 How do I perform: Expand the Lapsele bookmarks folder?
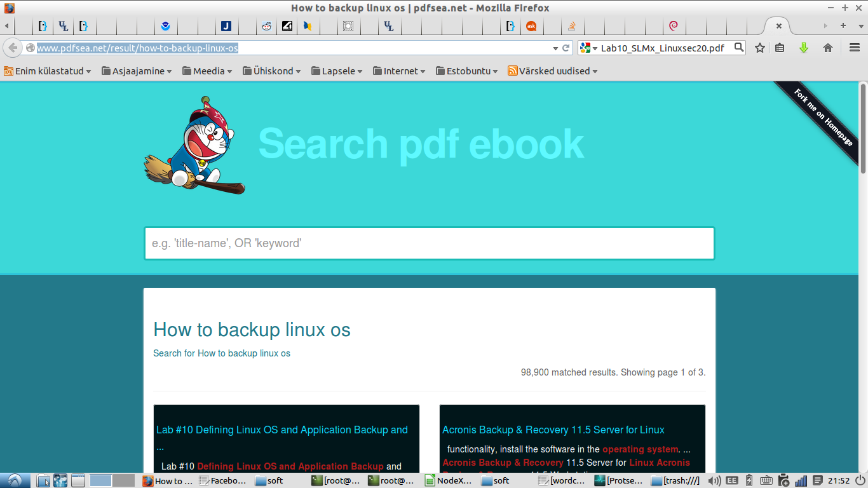337,71
